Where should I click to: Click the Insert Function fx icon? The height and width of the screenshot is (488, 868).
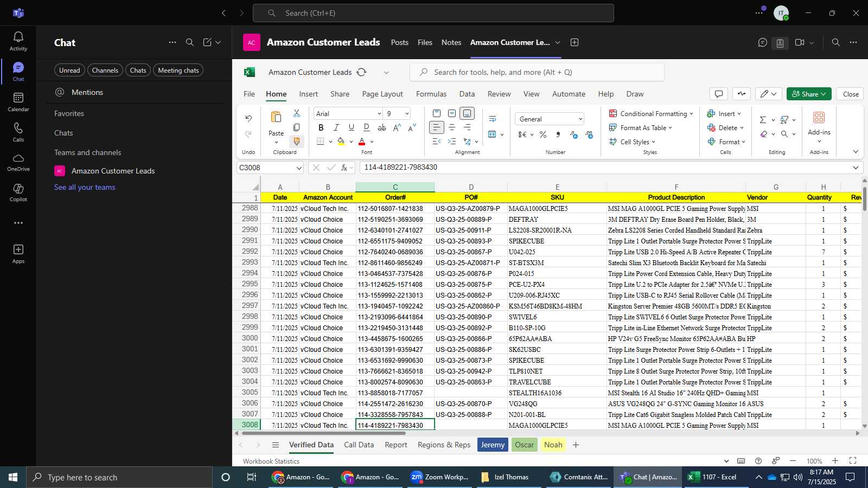point(344,168)
